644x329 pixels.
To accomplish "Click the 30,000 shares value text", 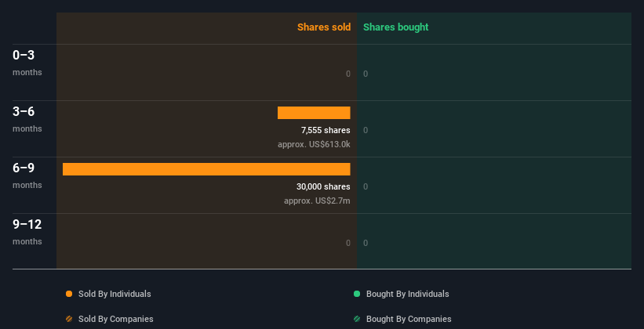I will [x=323, y=186].
